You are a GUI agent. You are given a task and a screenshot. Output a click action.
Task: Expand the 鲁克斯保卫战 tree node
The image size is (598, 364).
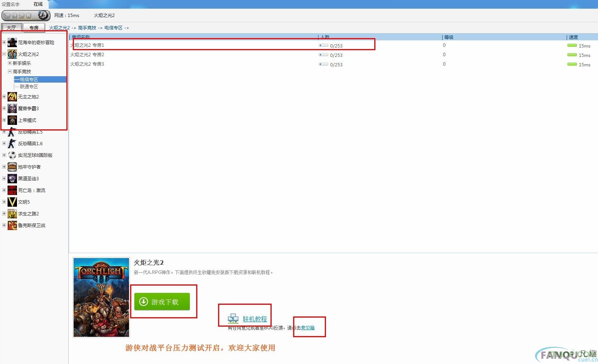[x=4, y=225]
